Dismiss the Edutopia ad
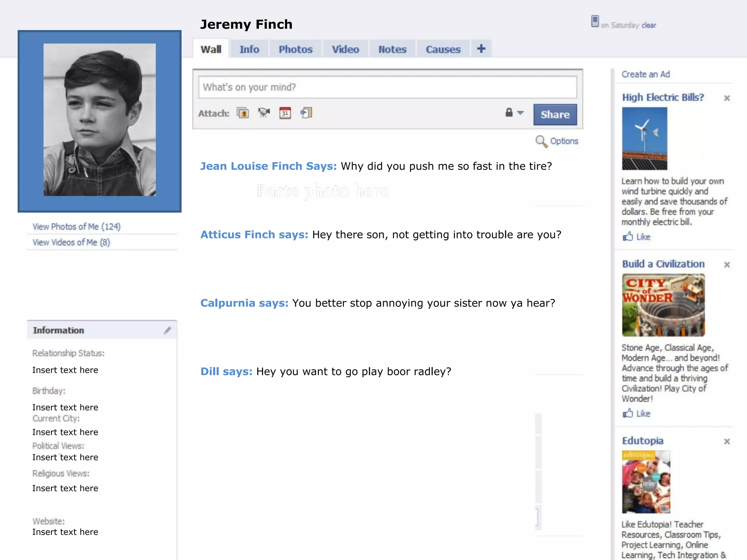 727,442
